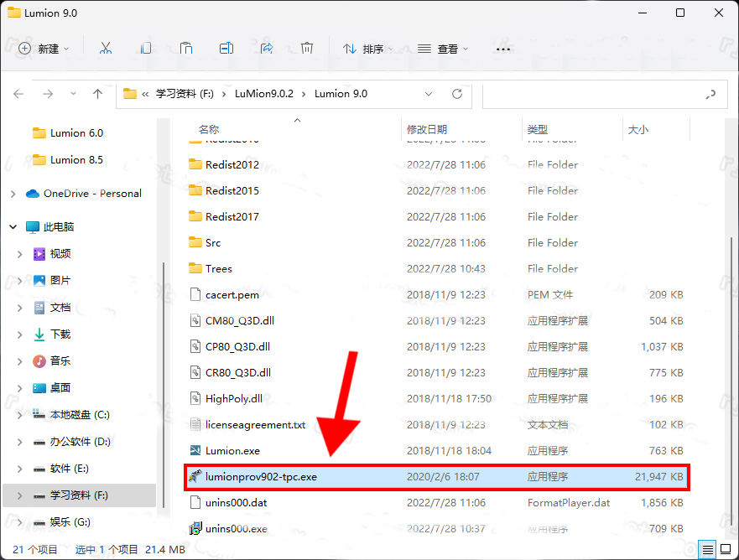Click the unins000.exe installer icon

(x=195, y=528)
